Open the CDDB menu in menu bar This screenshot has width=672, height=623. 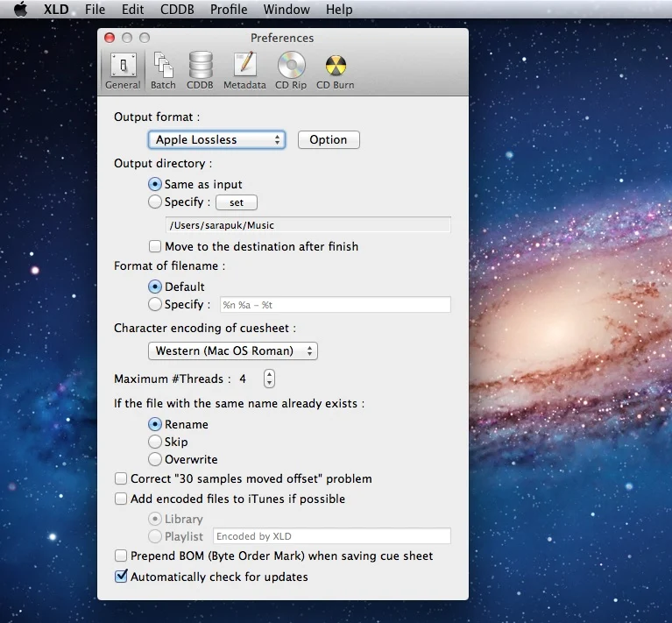[x=177, y=9]
